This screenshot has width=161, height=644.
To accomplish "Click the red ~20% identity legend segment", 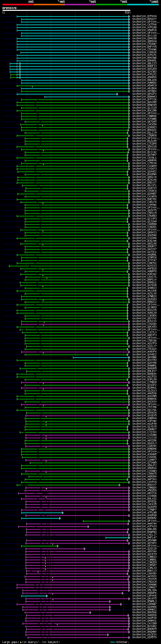I will click(x=18, y=5).
